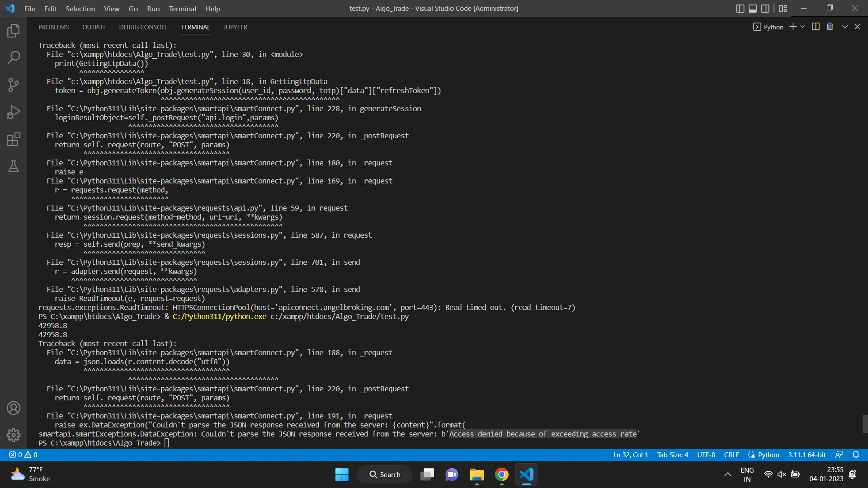Click the taskbar Search box
The width and height of the screenshot is (868, 488).
[x=385, y=474]
